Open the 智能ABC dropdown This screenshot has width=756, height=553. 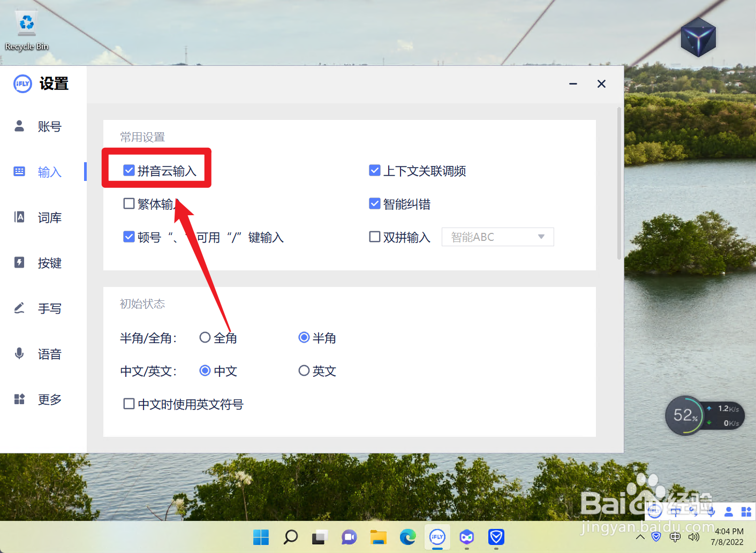click(x=497, y=237)
